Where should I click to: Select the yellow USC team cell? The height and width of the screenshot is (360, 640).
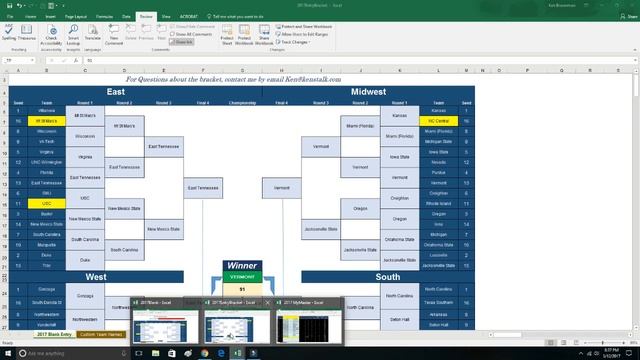point(47,203)
